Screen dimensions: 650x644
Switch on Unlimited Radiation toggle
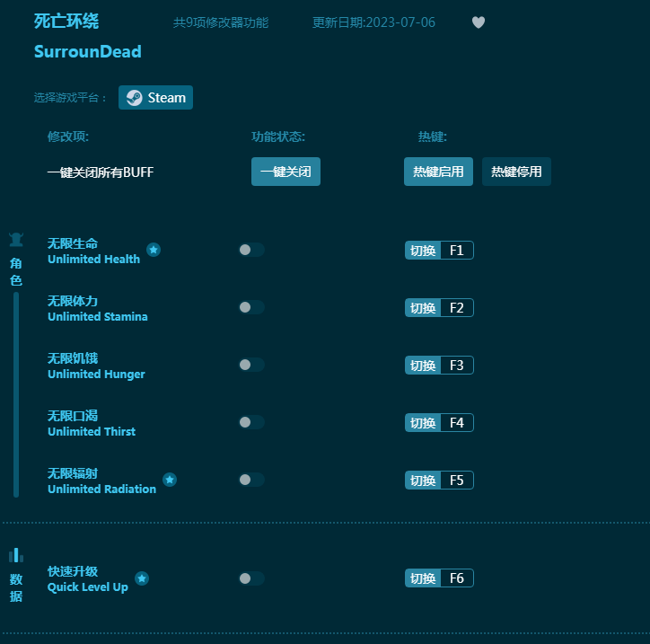251,480
